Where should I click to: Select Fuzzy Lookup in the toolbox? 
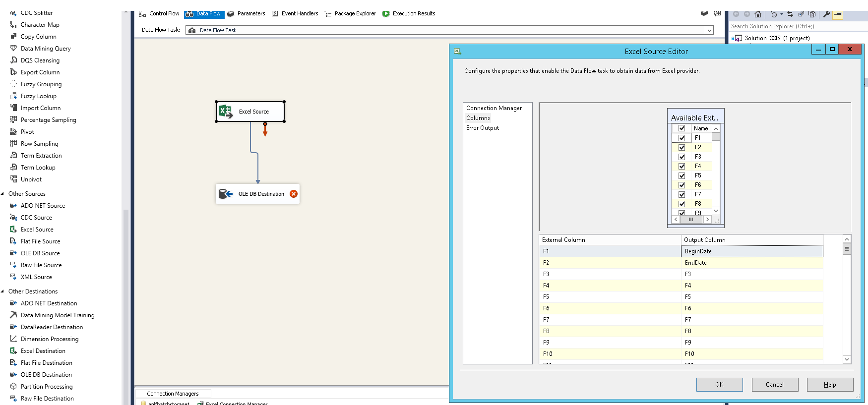click(x=38, y=96)
